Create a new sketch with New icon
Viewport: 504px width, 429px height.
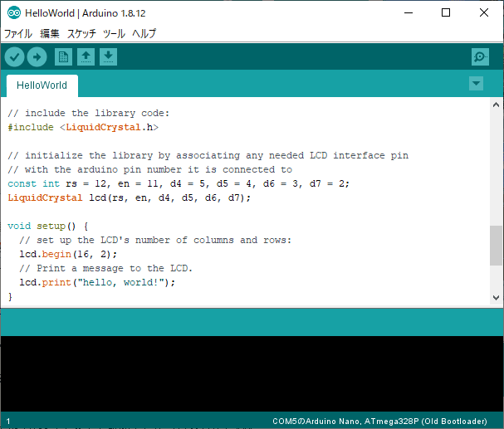[x=63, y=57]
